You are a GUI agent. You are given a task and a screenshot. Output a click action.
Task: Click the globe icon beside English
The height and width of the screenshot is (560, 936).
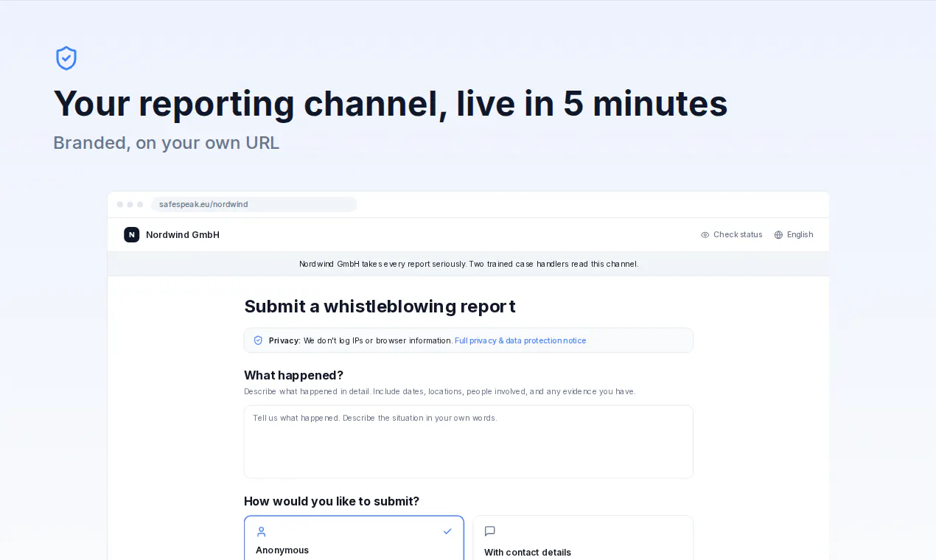pyautogui.click(x=778, y=235)
